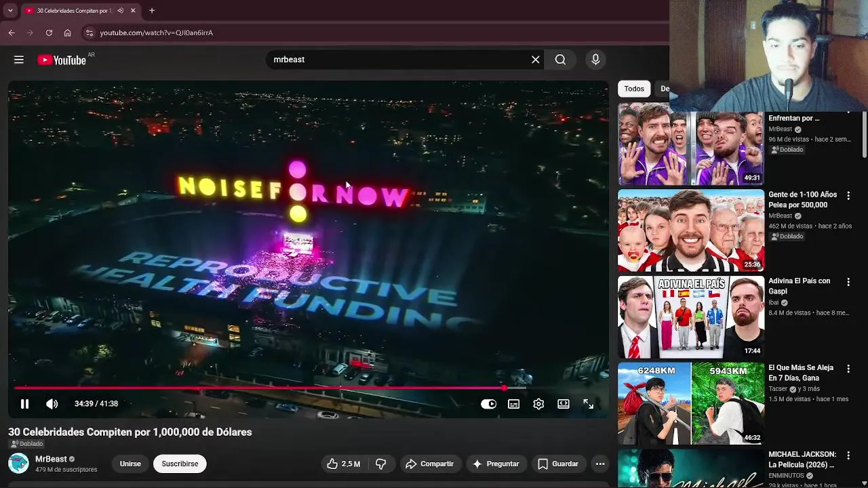Open a new browser tab
868x488 pixels.
pyautogui.click(x=152, y=11)
